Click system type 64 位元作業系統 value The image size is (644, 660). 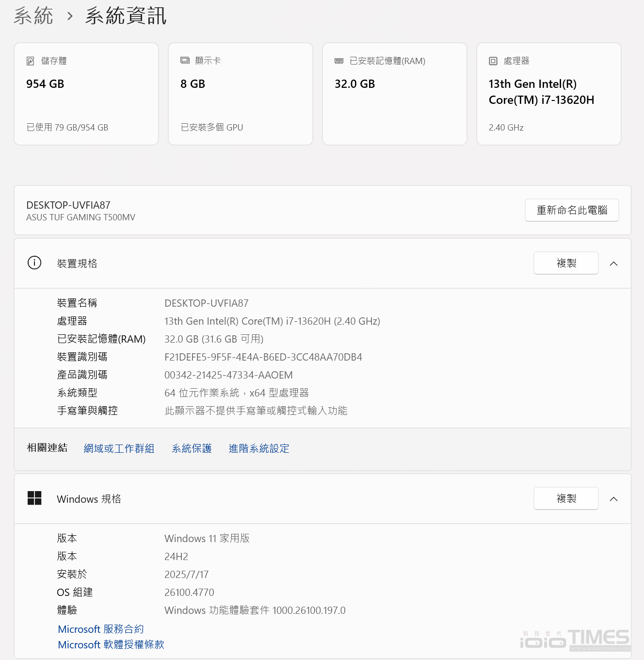(x=237, y=393)
